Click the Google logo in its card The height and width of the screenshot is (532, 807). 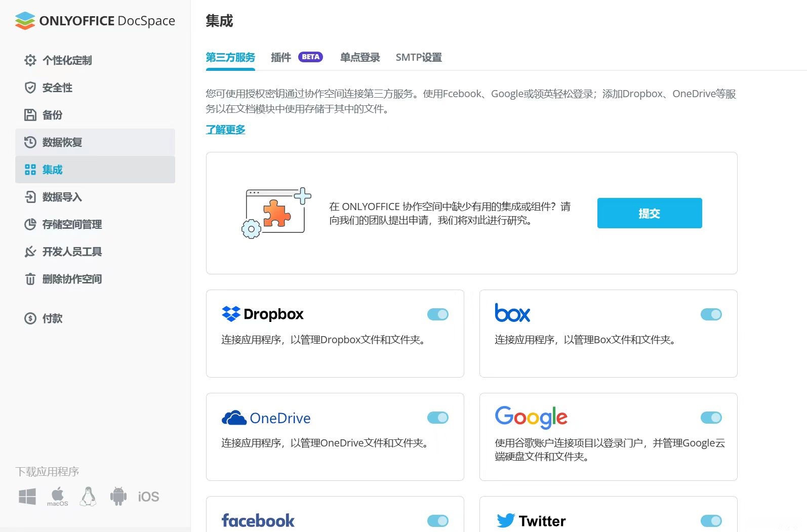(x=531, y=417)
